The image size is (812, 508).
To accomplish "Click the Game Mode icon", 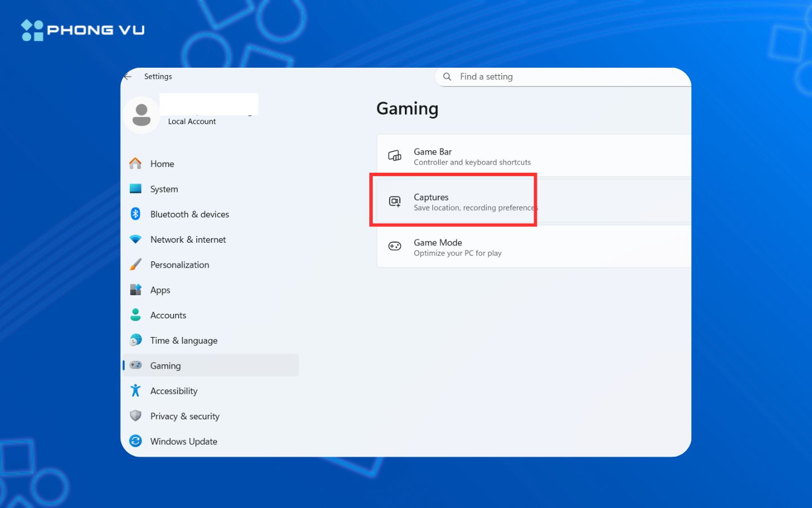I will tap(395, 246).
